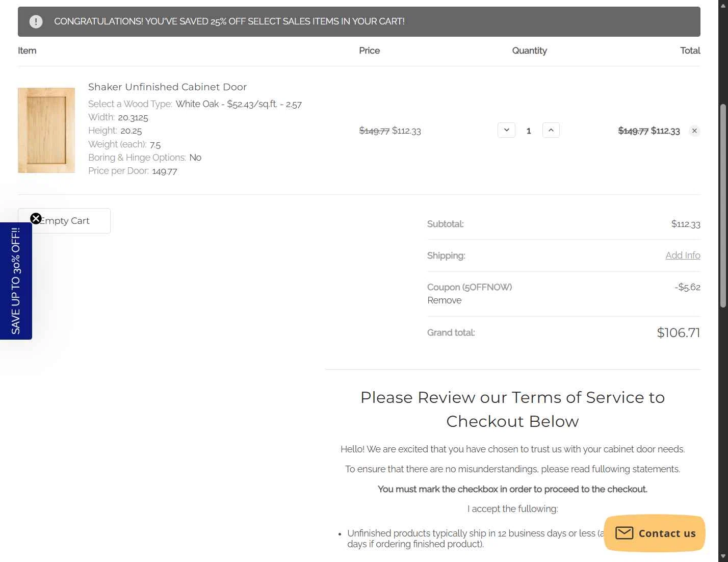The image size is (728, 562).
Task: Click the Empty Cart button
Action: click(64, 221)
